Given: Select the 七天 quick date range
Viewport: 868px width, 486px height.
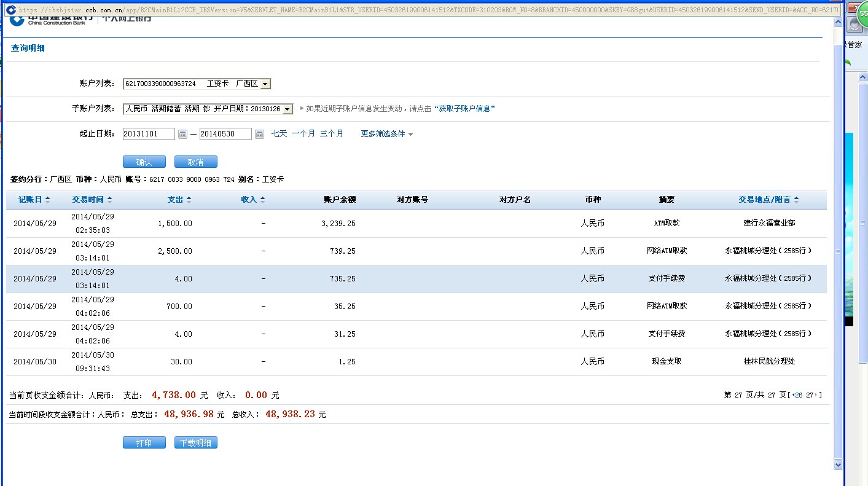Looking at the screenshot, I should (x=279, y=133).
